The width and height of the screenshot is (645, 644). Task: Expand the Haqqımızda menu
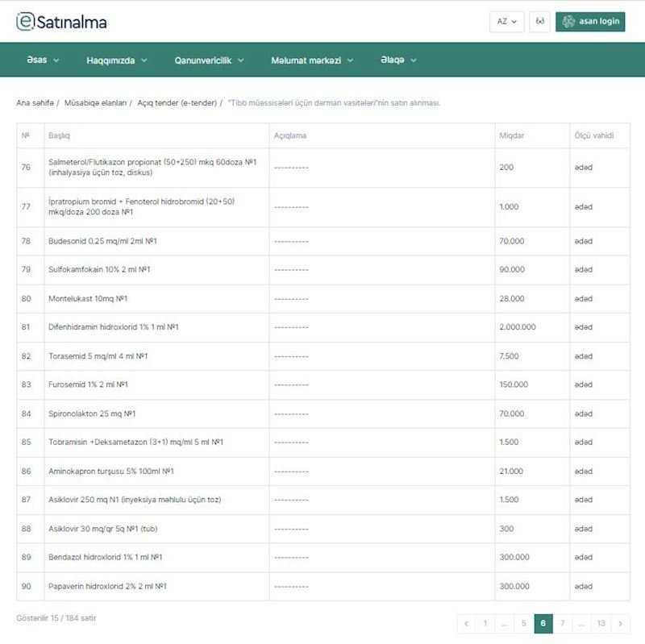117,60
